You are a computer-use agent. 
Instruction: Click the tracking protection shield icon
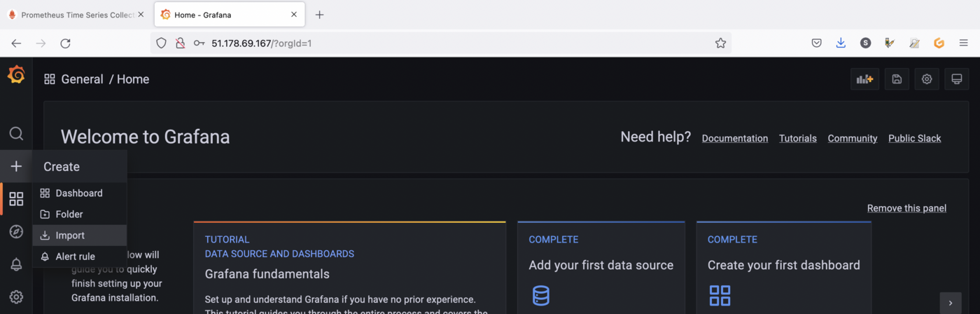[161, 43]
